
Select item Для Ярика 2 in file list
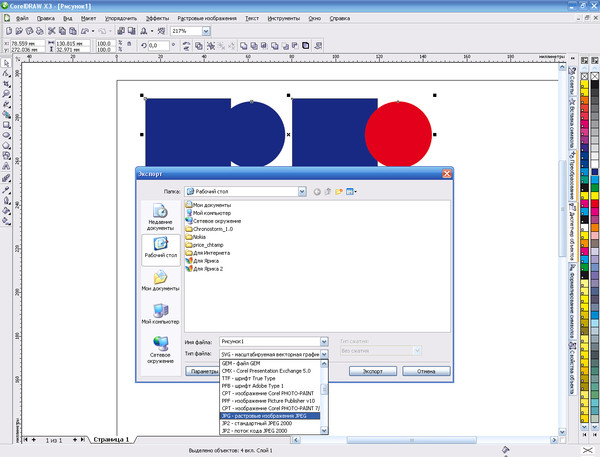204,269
